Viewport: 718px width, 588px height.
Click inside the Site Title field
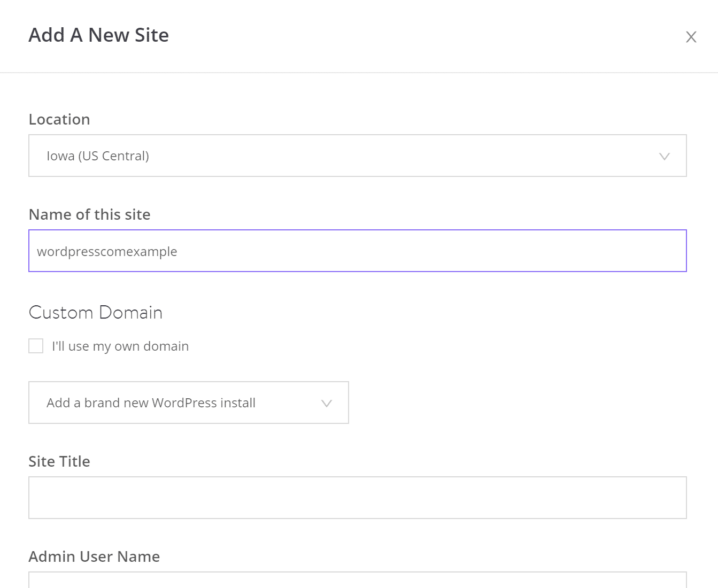tap(358, 497)
